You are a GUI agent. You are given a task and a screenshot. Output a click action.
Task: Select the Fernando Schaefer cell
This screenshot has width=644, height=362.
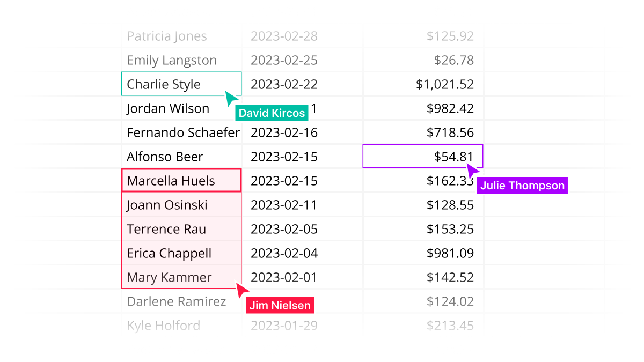182,132
